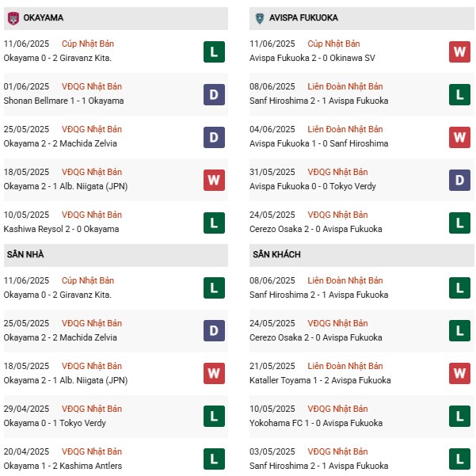The width and height of the screenshot is (476, 476).
Task: Open Sanf Hiroshima 2 - 1 Avispa Fukuoka on 03/05/2025
Action: 318,466
